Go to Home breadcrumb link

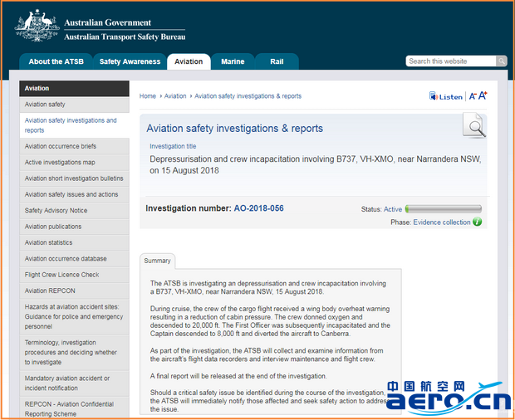click(x=148, y=96)
